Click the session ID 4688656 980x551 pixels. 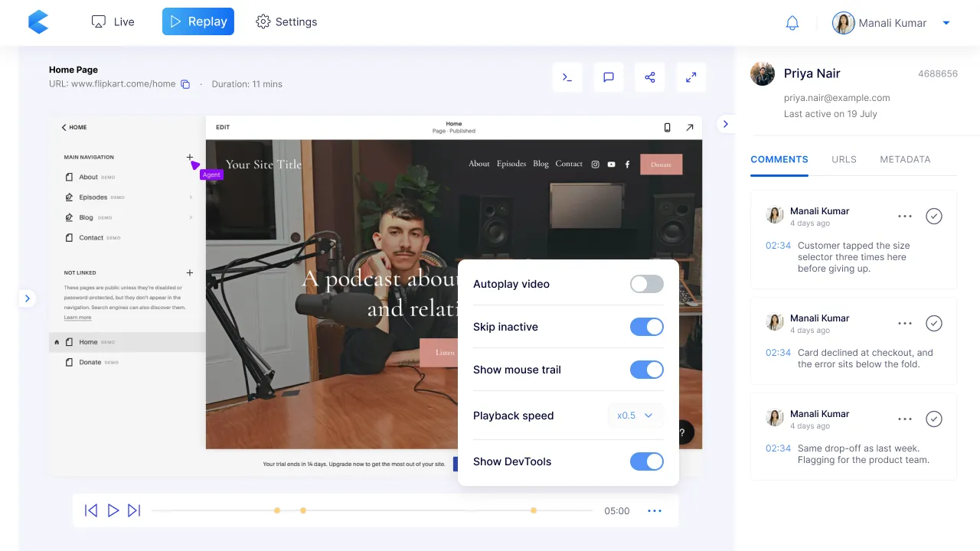(938, 74)
